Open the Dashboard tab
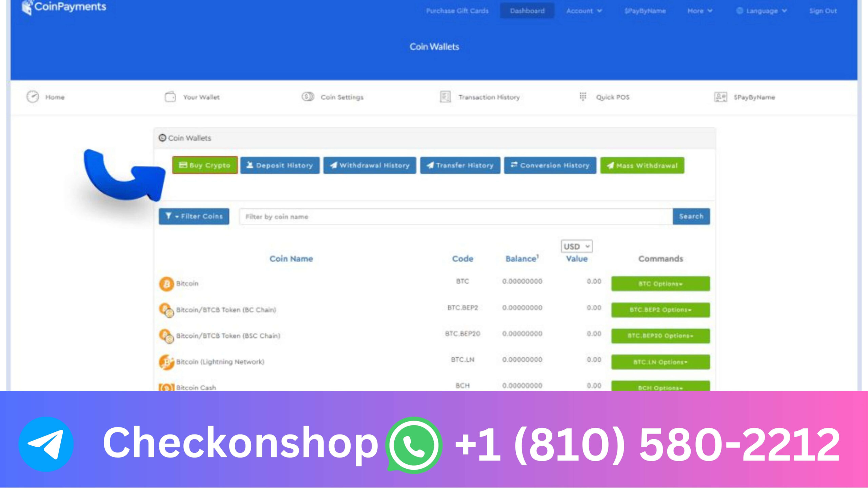This screenshot has height=488, width=868. (527, 11)
